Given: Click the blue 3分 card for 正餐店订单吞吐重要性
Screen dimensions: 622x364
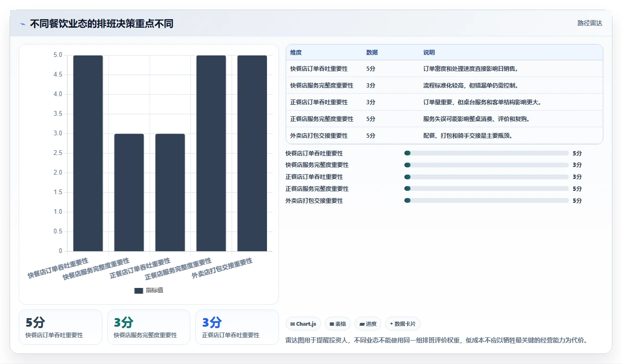Looking at the screenshot, I should click(237, 327).
